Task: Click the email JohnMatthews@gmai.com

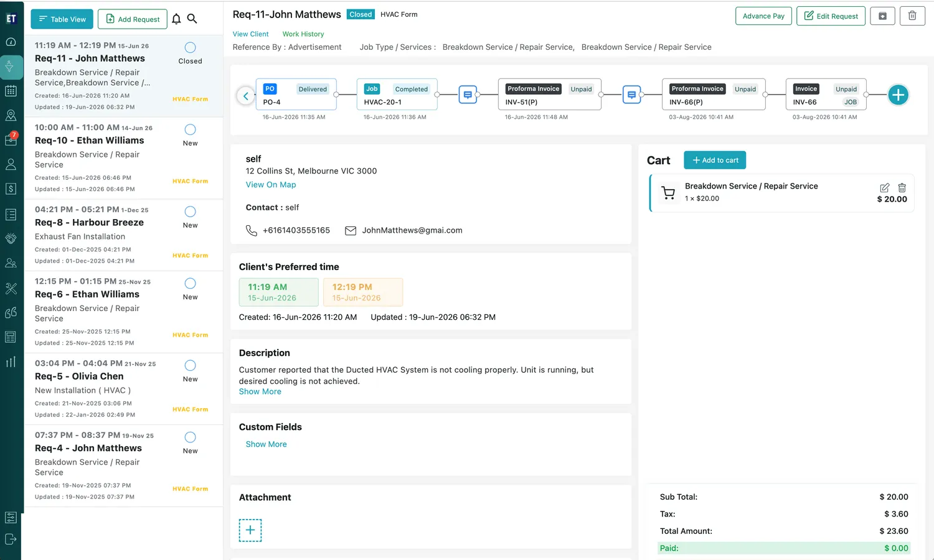Action: [412, 230]
